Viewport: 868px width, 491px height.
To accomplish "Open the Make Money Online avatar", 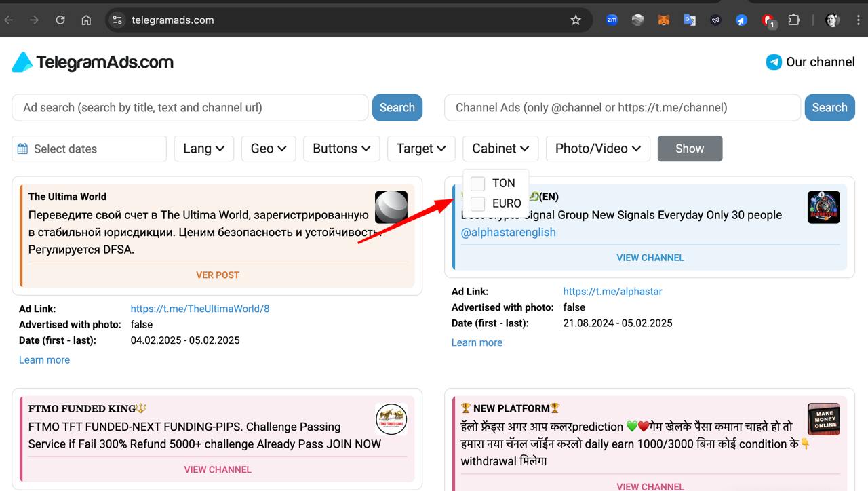I will (824, 419).
